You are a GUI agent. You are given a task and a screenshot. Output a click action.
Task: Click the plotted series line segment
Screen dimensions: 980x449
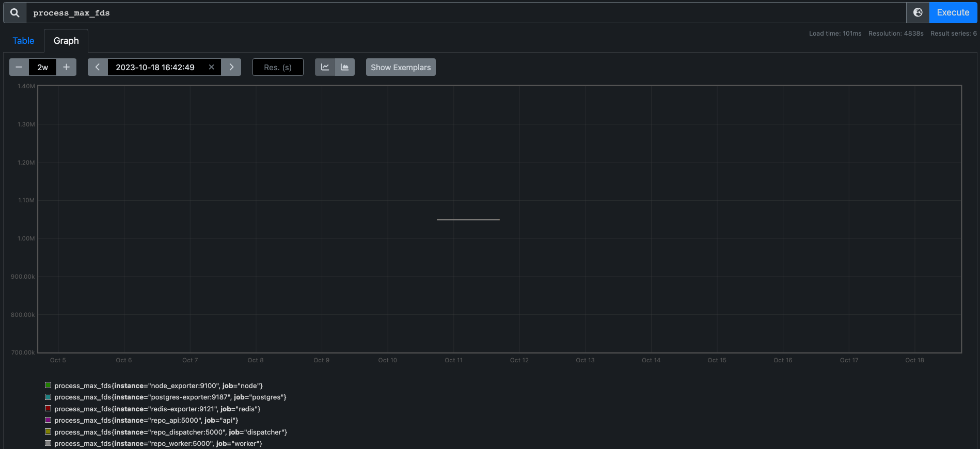pyautogui.click(x=468, y=220)
